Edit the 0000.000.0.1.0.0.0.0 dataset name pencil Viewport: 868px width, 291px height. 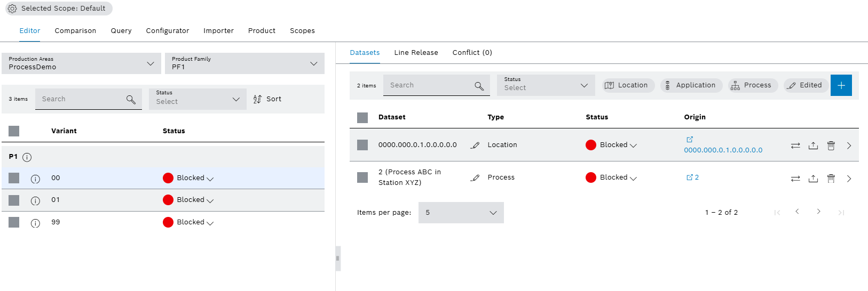(475, 145)
